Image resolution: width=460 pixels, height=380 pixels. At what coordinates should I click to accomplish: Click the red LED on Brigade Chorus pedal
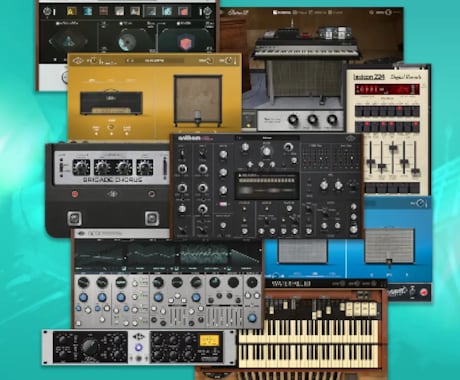click(x=74, y=194)
